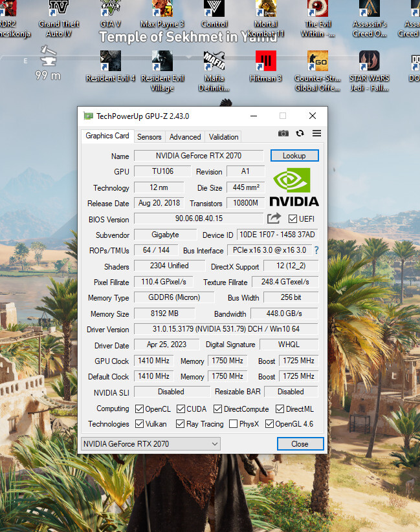
Task: Open STAR WARS Jedi Fallen Order shortcut
Action: click(x=370, y=71)
